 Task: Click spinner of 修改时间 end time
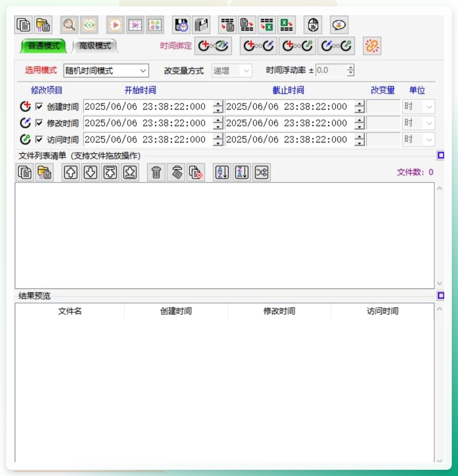coord(360,123)
